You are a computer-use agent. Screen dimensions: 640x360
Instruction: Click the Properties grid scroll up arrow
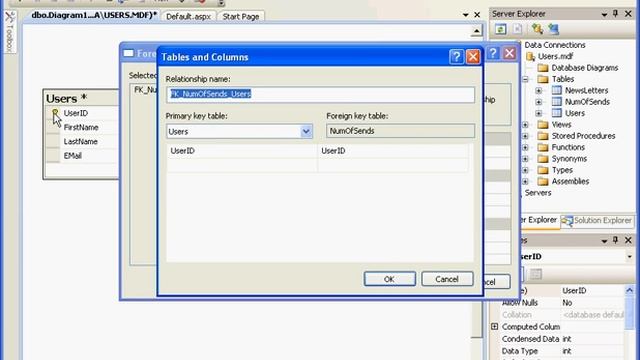tap(629, 290)
